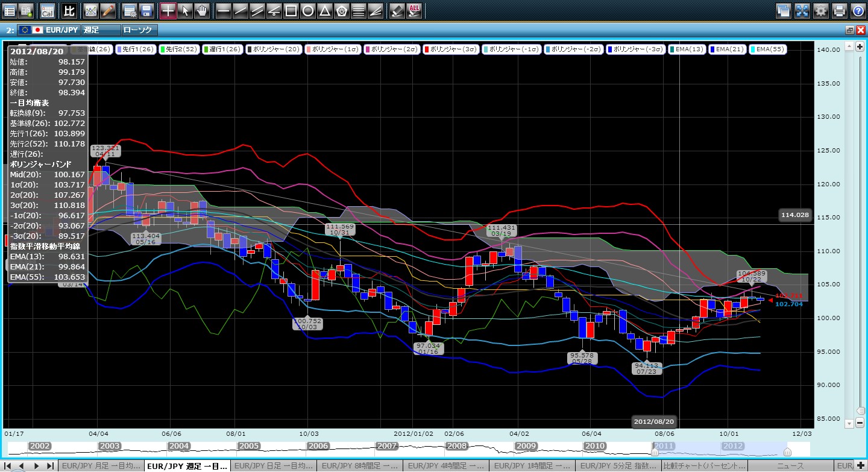The height and width of the screenshot is (472, 868).
Task: Switch to the EUR/JPY 日足 tab
Action: click(x=274, y=466)
